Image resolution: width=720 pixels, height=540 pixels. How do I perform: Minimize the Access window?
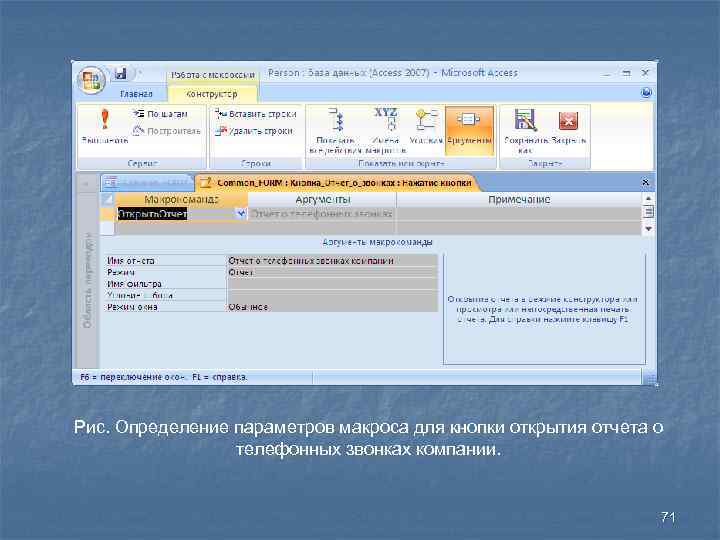pyautogui.click(x=608, y=73)
